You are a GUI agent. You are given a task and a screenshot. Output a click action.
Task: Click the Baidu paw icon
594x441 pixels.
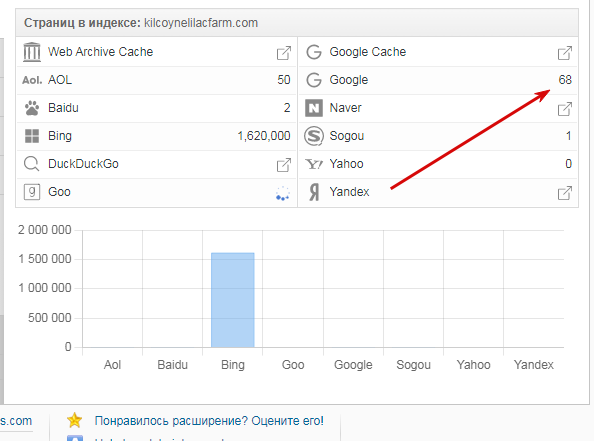(x=32, y=108)
